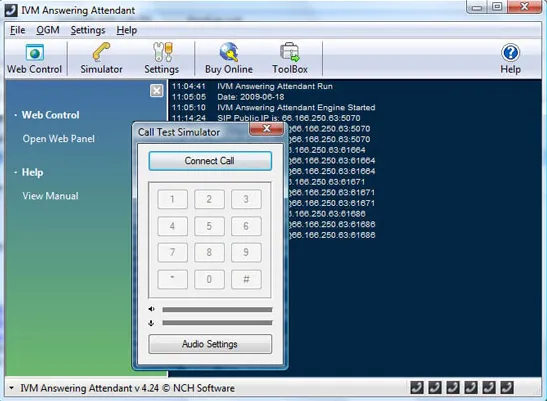Click the Help question mark icon

pos(510,52)
